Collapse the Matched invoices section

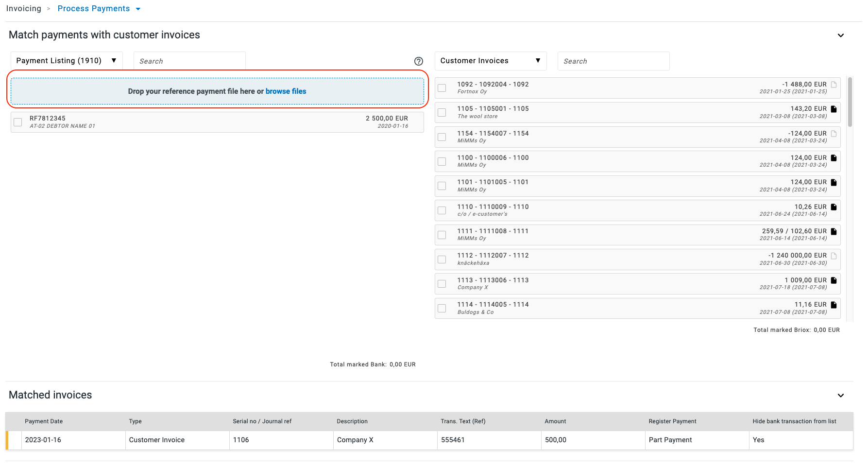pyautogui.click(x=841, y=396)
